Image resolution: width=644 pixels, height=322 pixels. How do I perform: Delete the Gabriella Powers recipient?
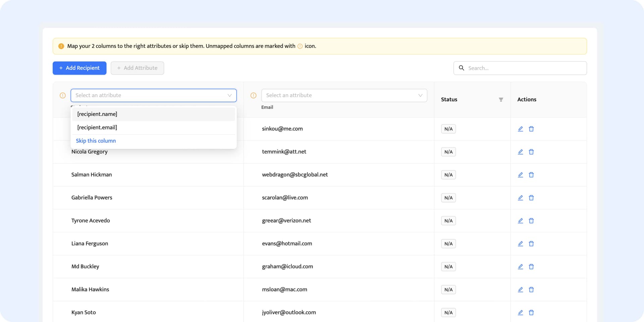tap(531, 198)
